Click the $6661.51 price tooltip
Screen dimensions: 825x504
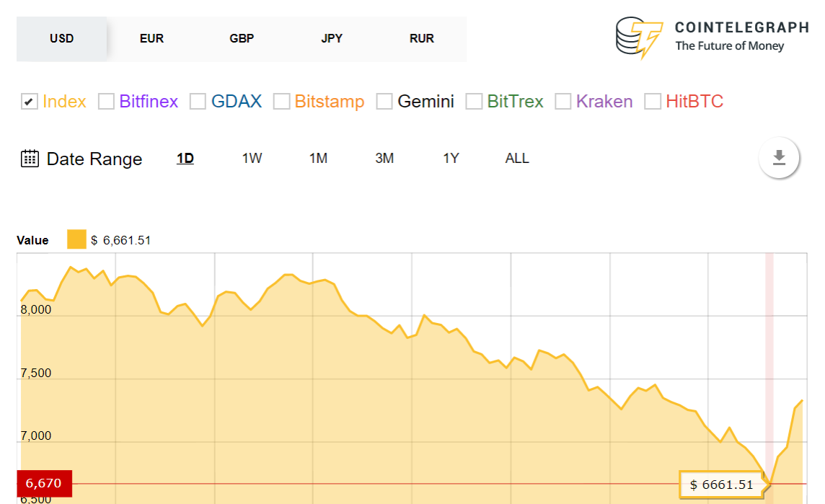pyautogui.click(x=721, y=485)
